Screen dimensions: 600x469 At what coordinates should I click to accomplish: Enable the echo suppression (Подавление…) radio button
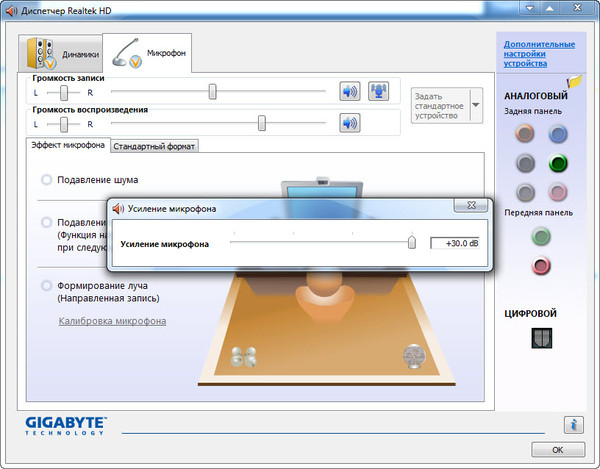coord(47,222)
